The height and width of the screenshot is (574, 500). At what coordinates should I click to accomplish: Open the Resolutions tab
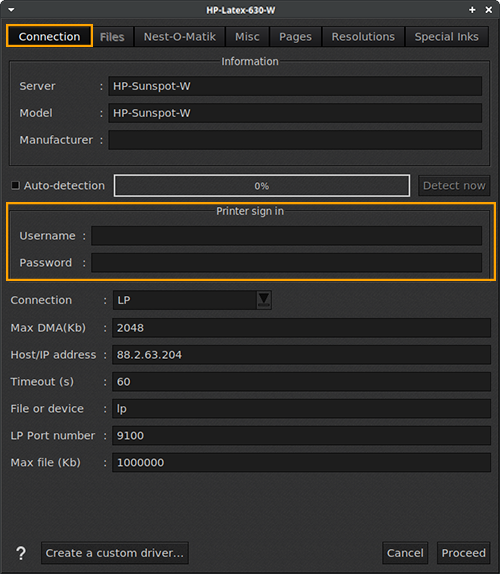pyautogui.click(x=363, y=37)
